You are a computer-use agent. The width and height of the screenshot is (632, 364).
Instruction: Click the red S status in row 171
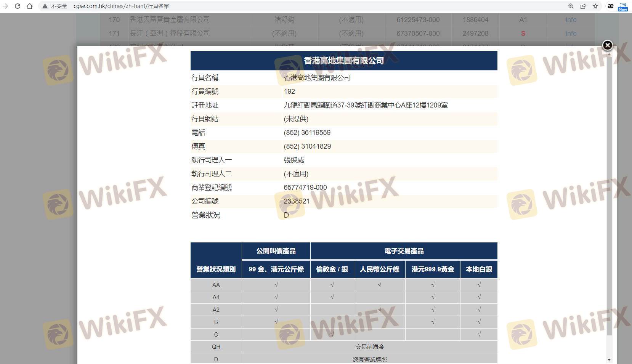click(523, 34)
